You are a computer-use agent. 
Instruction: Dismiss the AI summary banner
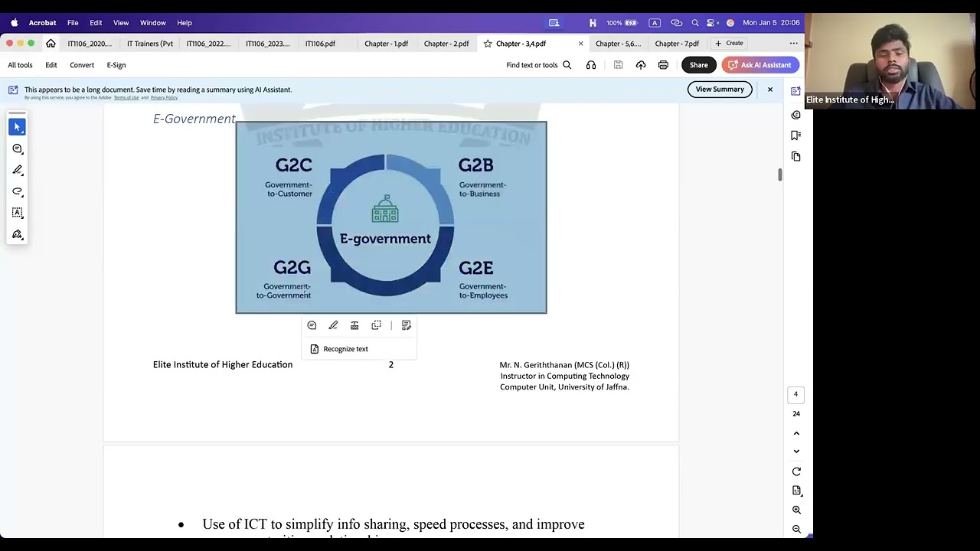coord(770,90)
